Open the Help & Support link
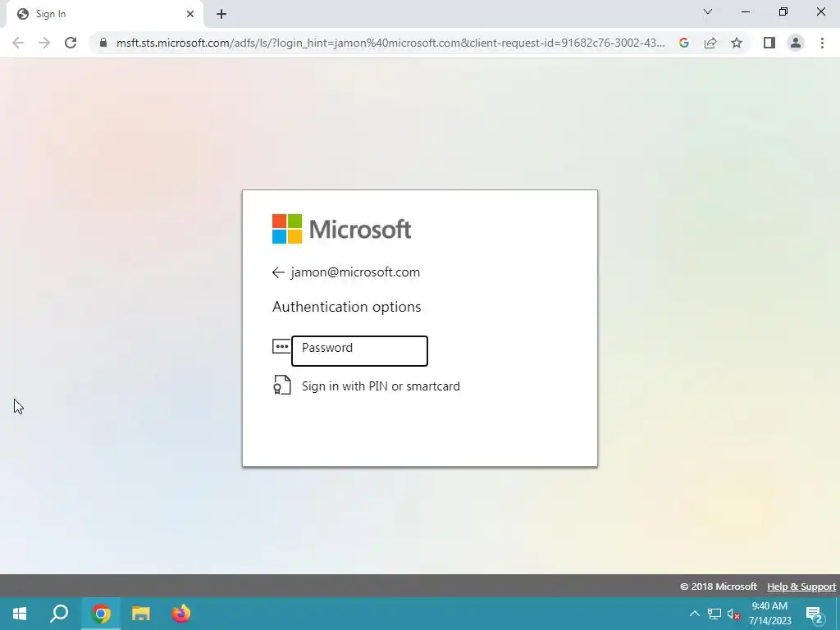This screenshot has width=840, height=630. point(801,587)
